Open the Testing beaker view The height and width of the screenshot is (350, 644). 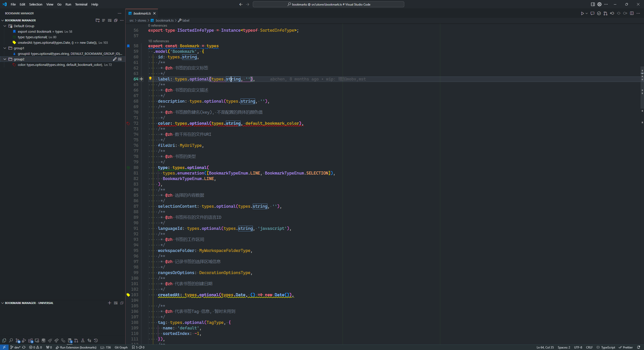pyautogui.click(x=83, y=340)
